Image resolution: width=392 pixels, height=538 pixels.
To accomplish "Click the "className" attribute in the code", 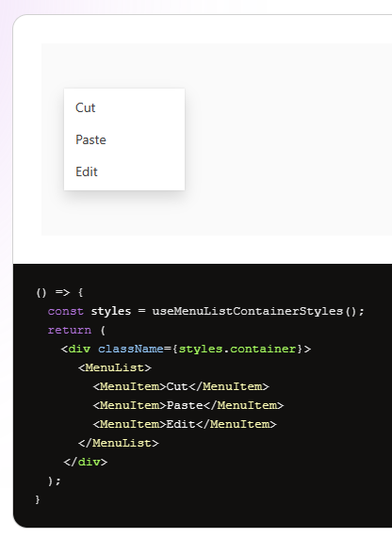I will pos(131,349).
